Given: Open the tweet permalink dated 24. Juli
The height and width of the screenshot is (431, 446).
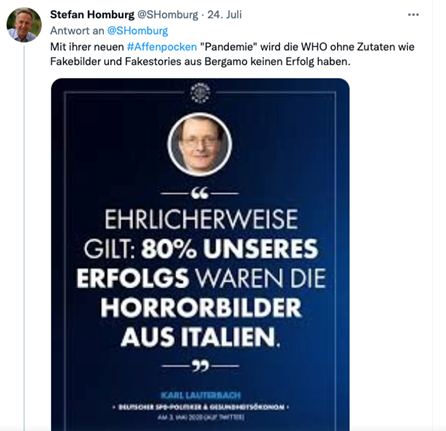Looking at the screenshot, I should 224,15.
